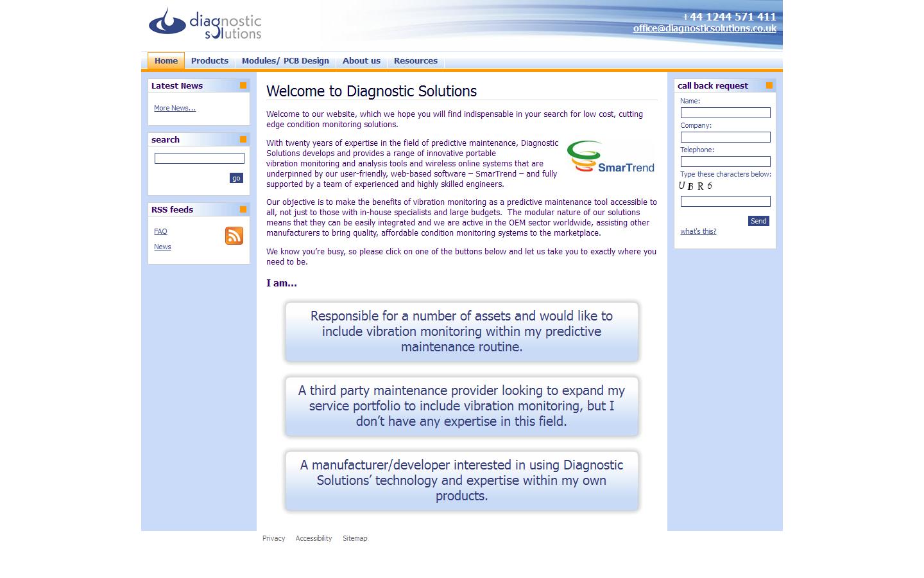Click the RSS feed icon

(234, 236)
